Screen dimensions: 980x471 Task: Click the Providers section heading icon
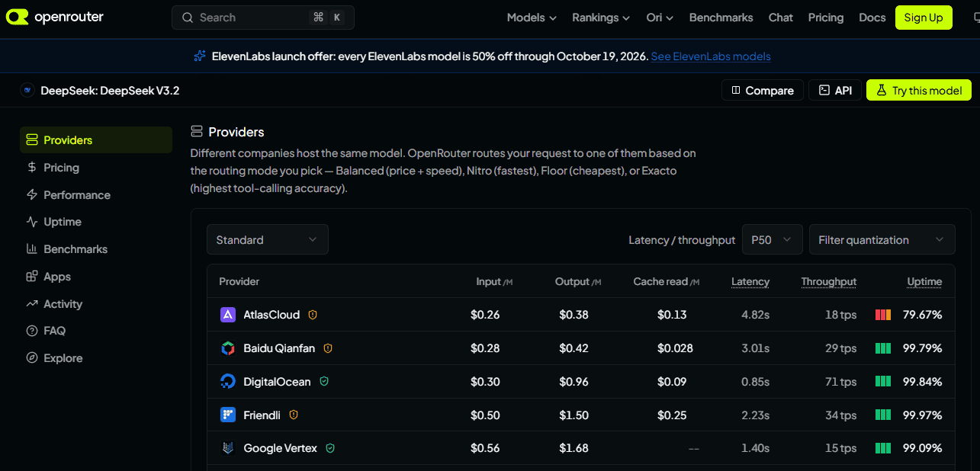point(197,132)
